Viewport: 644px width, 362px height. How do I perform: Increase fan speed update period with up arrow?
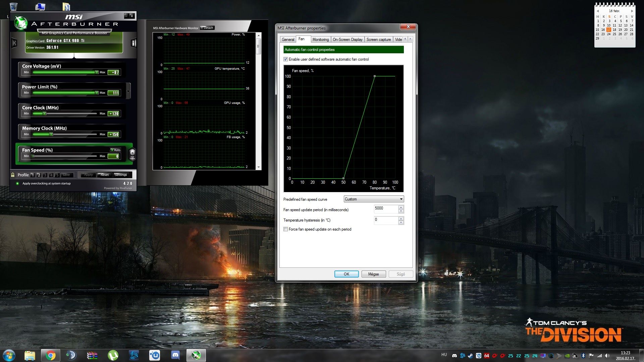[401, 207]
